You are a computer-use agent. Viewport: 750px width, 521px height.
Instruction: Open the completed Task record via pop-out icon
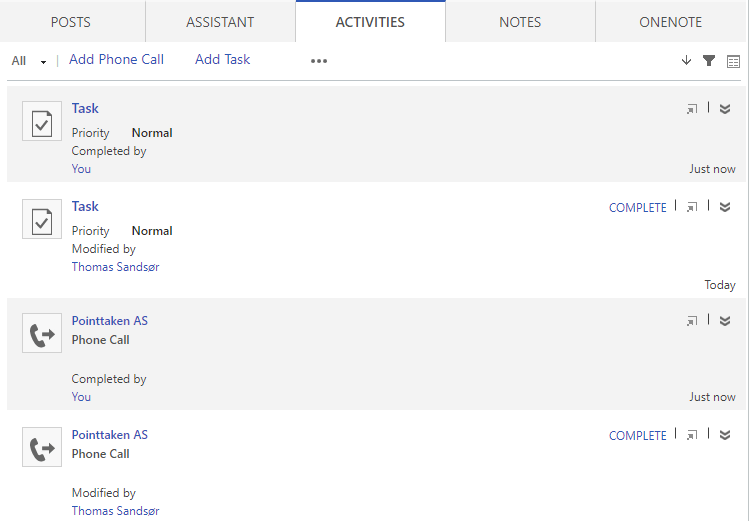pos(692,110)
